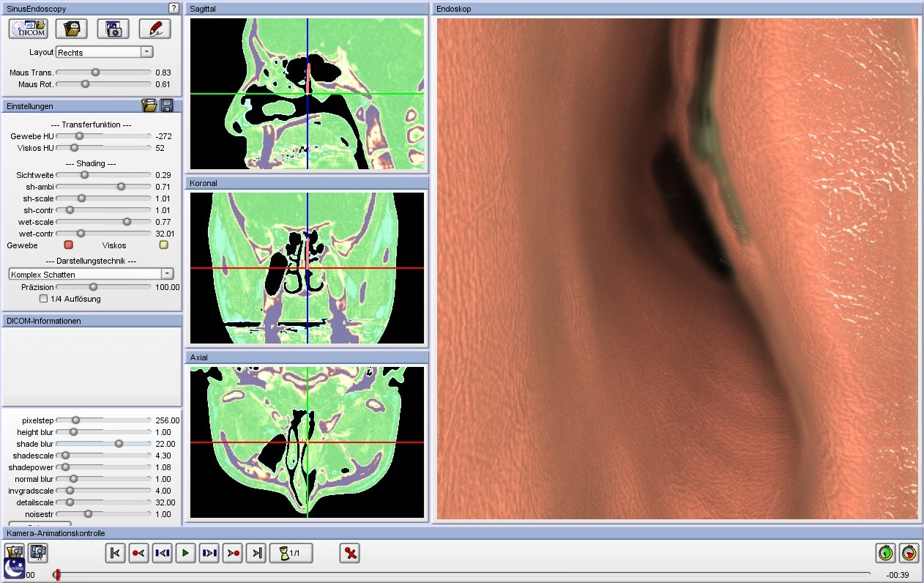Viewport: 924px width, 583px height.
Task: Click the red pencil annotation icon
Action: click(154, 29)
